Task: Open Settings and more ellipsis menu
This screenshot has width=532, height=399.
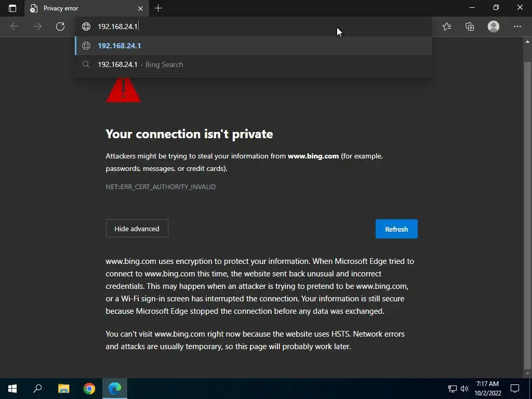Action: pos(517,26)
